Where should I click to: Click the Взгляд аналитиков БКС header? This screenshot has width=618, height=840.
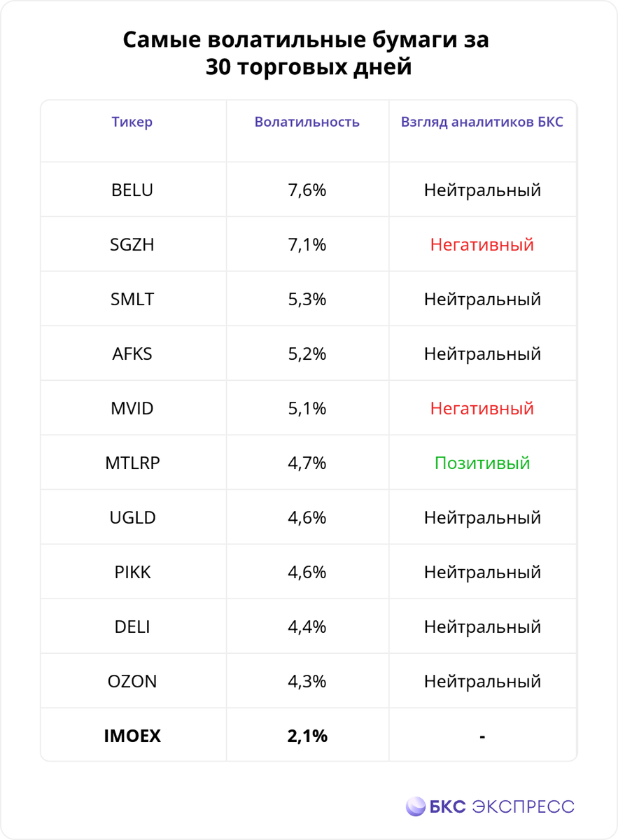[482, 122]
